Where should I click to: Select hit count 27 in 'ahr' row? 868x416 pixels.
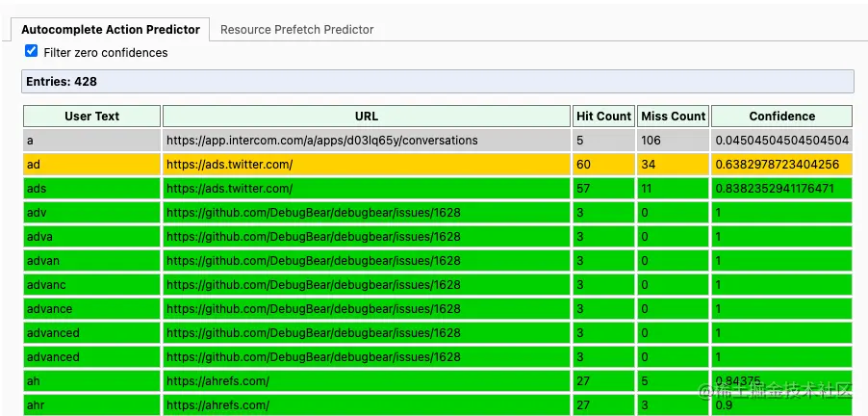pos(604,404)
